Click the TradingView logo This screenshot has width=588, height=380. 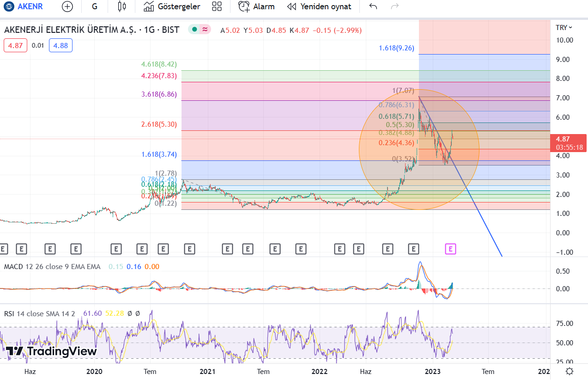point(52,351)
